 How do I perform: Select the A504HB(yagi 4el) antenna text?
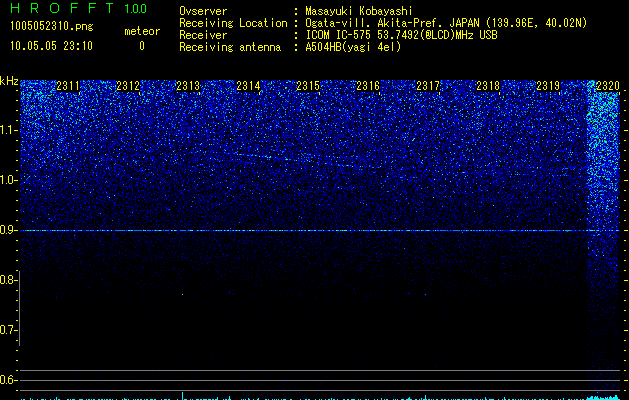point(353,47)
